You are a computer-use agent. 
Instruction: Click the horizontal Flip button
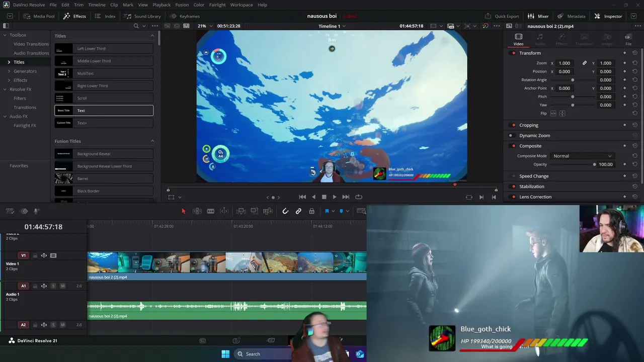pos(553,114)
